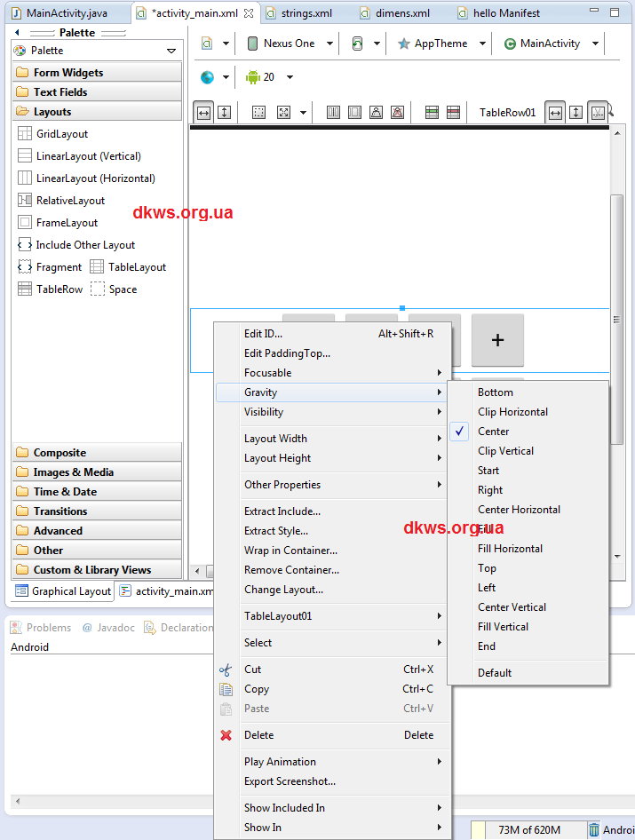Open the Layout Width submenu

click(x=333, y=439)
